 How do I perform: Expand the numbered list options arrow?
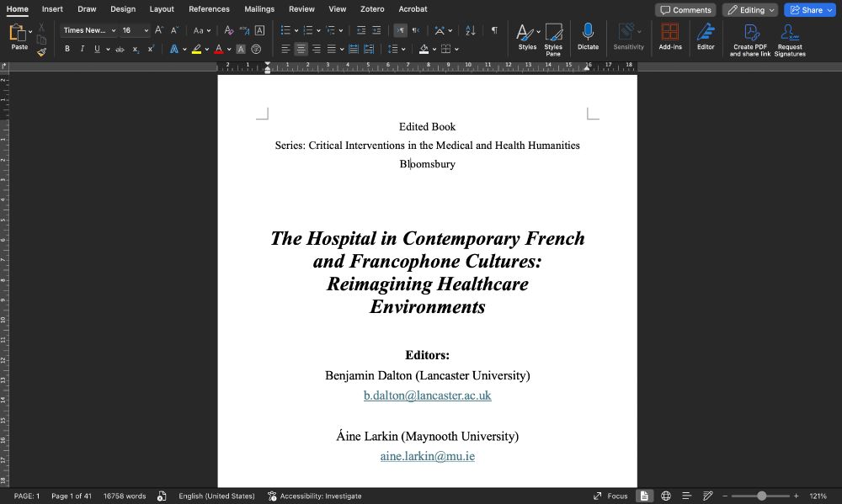[318, 30]
